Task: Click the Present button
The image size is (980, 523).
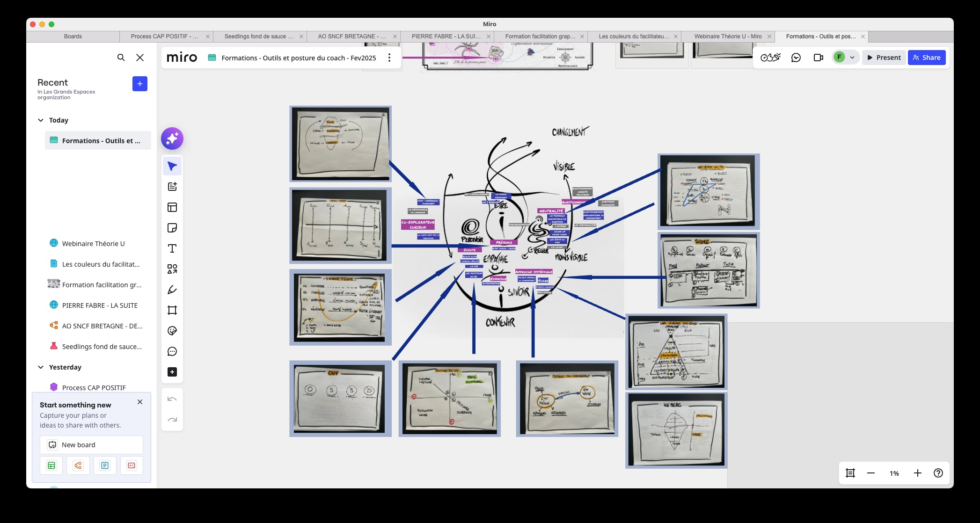Action: click(884, 58)
